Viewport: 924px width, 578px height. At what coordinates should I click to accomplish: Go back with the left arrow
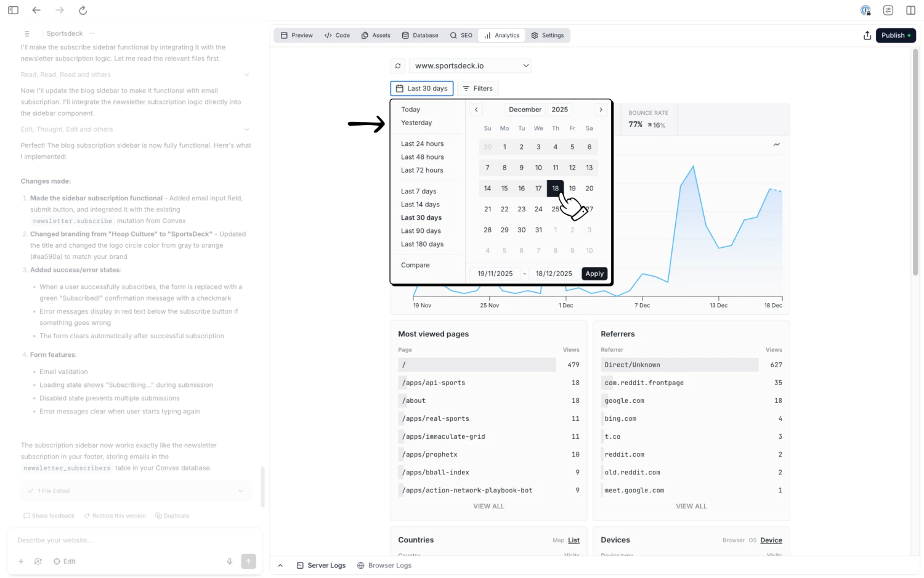tap(36, 10)
